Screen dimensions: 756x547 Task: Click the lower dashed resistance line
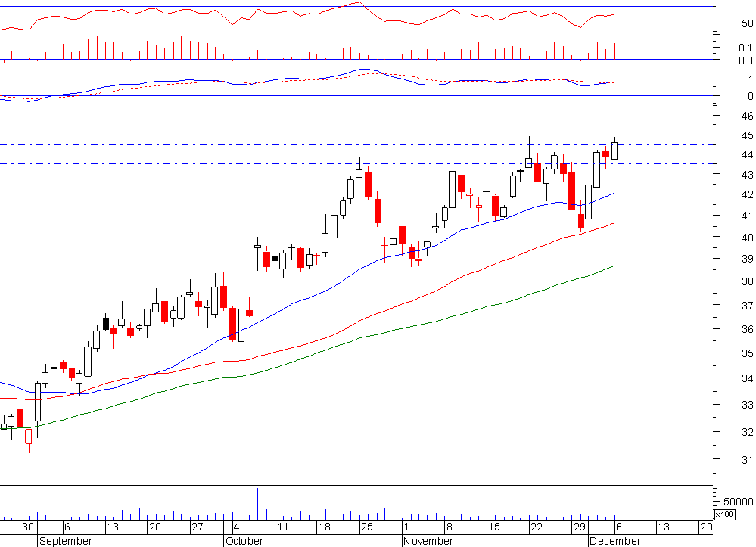click(356, 164)
